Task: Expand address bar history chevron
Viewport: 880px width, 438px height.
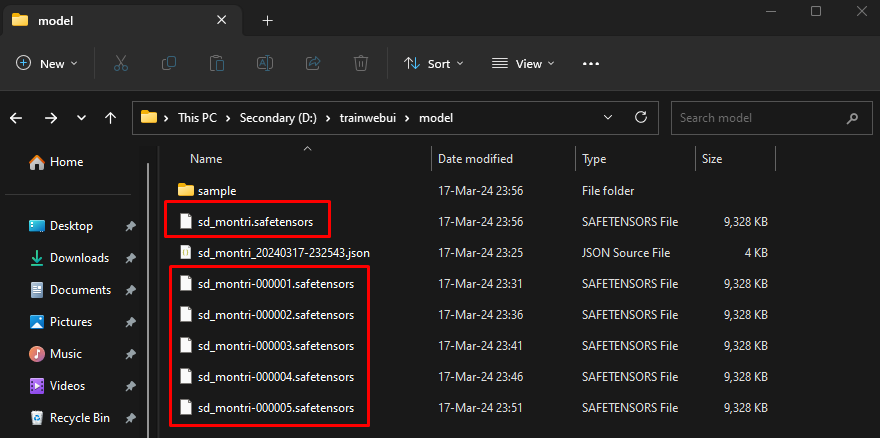Action: point(607,118)
